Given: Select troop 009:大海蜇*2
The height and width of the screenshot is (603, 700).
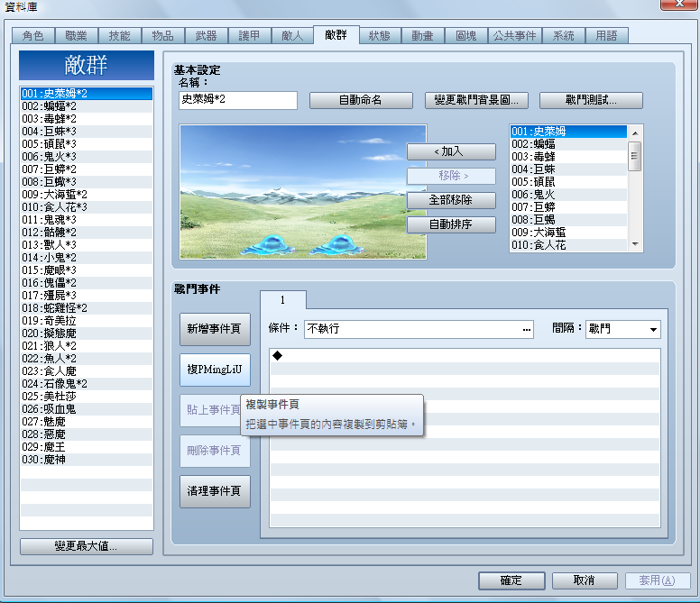Looking at the screenshot, I should click(87, 195).
